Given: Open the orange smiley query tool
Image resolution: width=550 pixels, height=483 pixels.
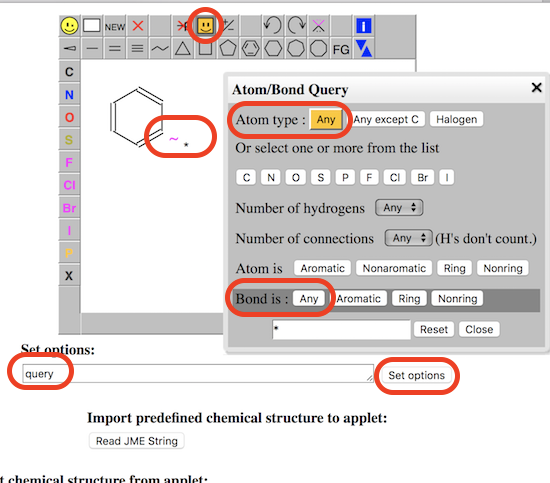Looking at the screenshot, I should pos(206,26).
